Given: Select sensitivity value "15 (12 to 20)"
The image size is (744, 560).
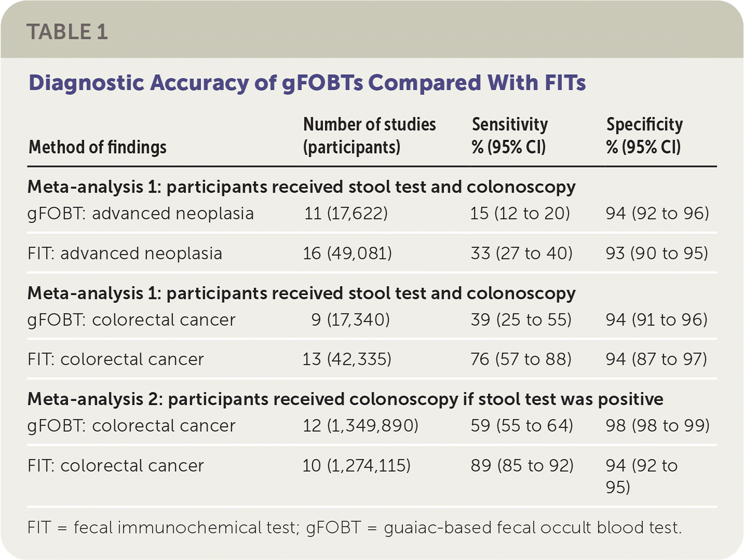Looking at the screenshot, I should pyautogui.click(x=520, y=214).
